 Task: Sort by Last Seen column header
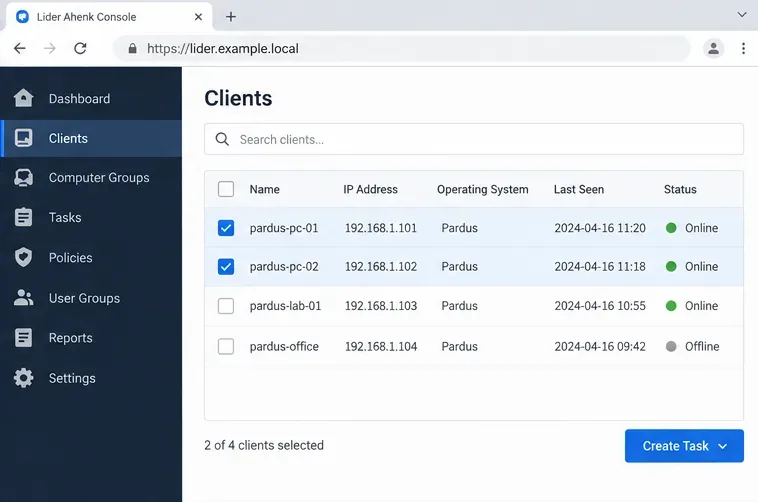pyautogui.click(x=579, y=189)
